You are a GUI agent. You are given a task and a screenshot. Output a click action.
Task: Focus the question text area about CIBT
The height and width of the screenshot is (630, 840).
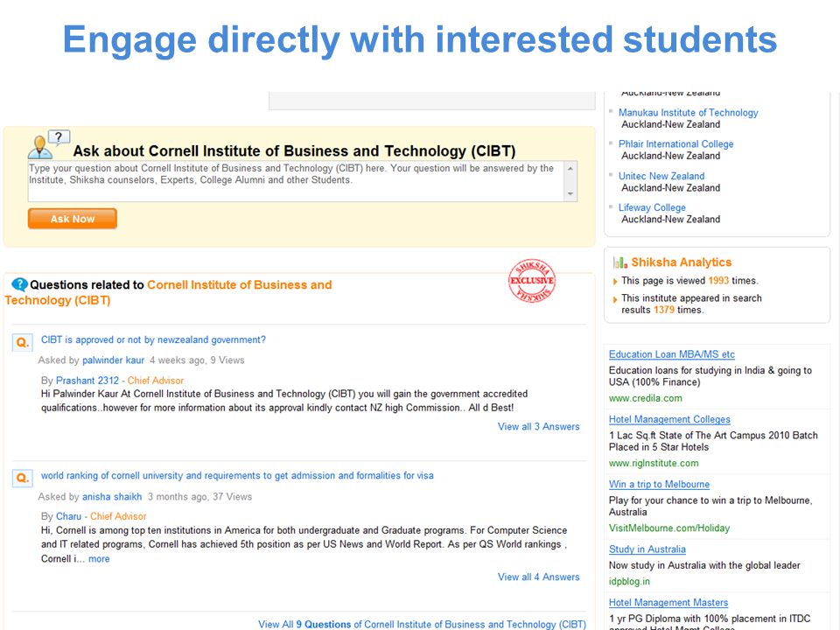pos(296,181)
